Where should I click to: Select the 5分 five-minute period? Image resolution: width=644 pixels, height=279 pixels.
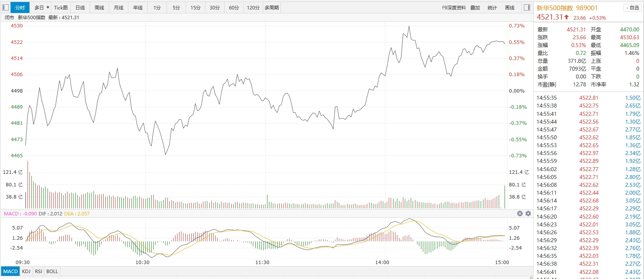[x=176, y=7]
